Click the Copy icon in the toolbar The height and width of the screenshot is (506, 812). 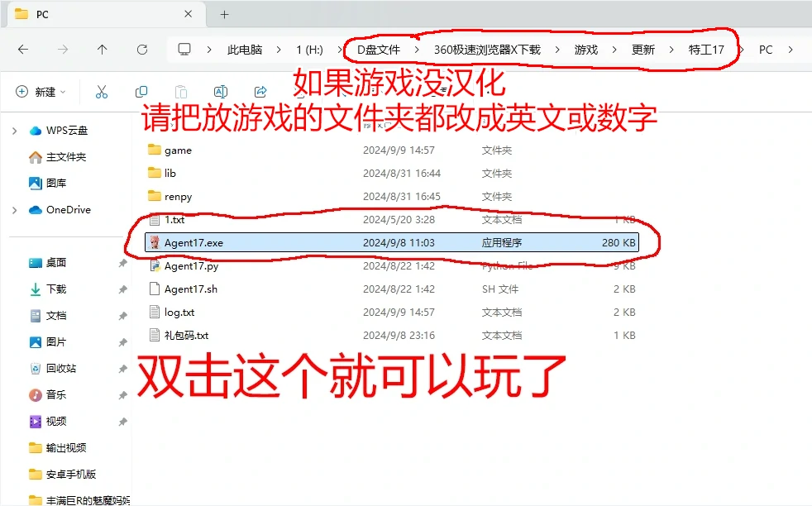[x=141, y=91]
